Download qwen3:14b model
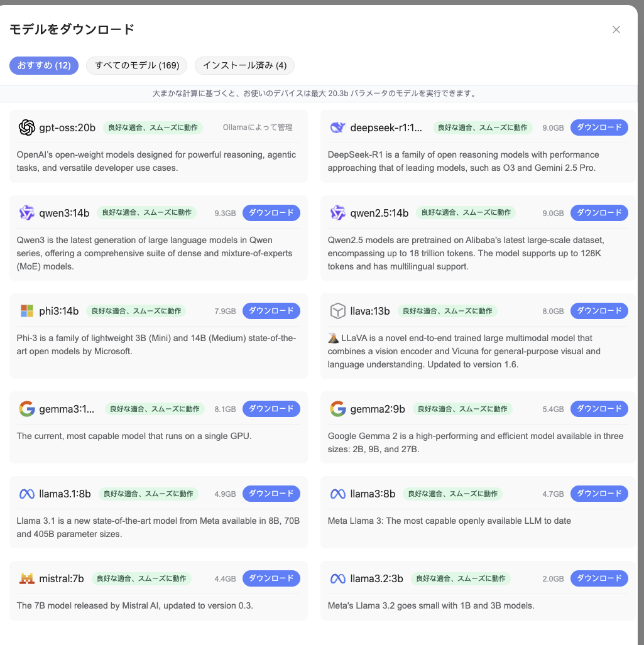Screen dimensions: 644x645 pyautogui.click(x=271, y=213)
